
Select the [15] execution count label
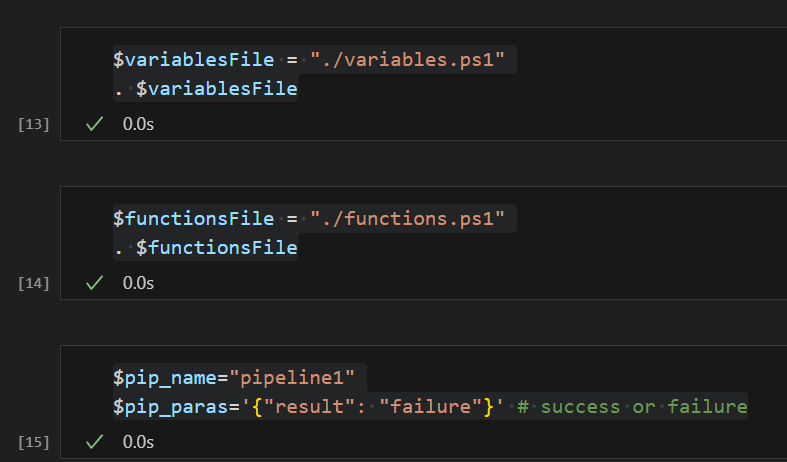(x=34, y=442)
